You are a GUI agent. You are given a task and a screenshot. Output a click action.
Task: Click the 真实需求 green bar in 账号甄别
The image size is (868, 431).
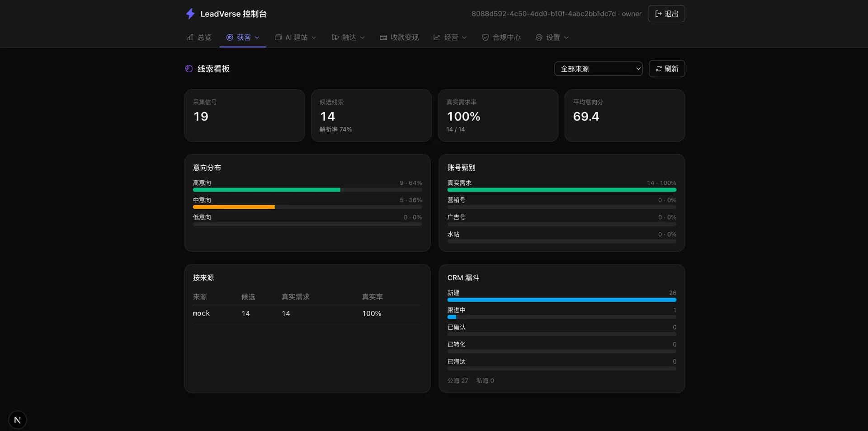(x=562, y=190)
